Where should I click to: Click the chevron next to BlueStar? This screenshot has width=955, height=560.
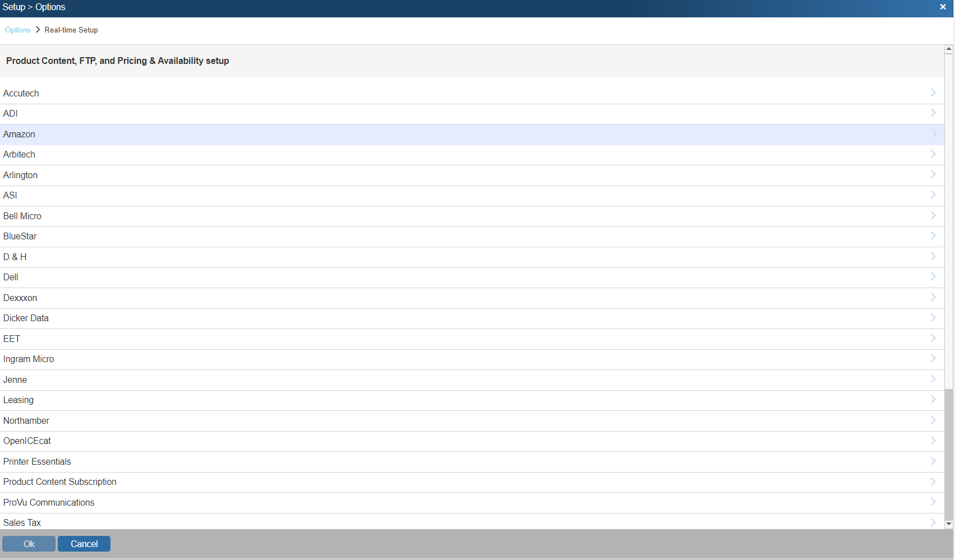pyautogui.click(x=933, y=236)
